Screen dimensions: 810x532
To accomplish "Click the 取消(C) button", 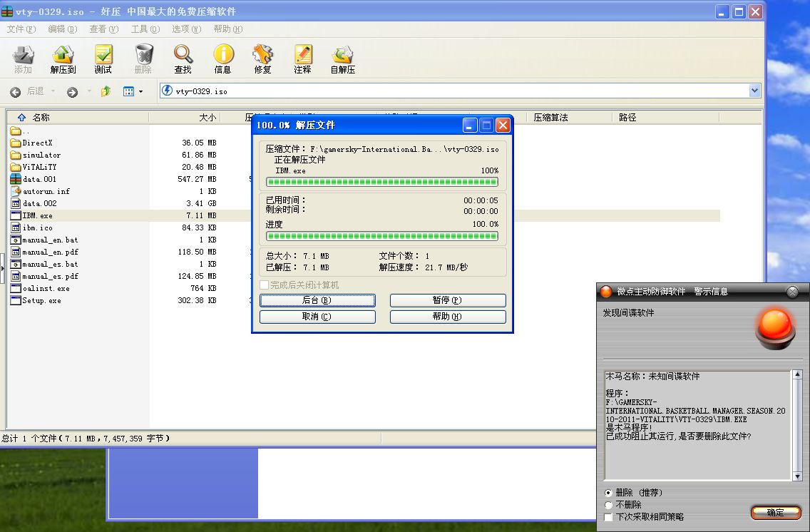I will tap(317, 317).
